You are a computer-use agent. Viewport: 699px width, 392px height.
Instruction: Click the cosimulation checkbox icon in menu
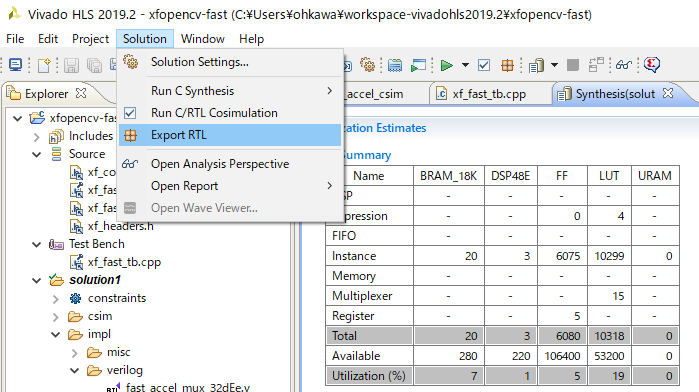[130, 113]
